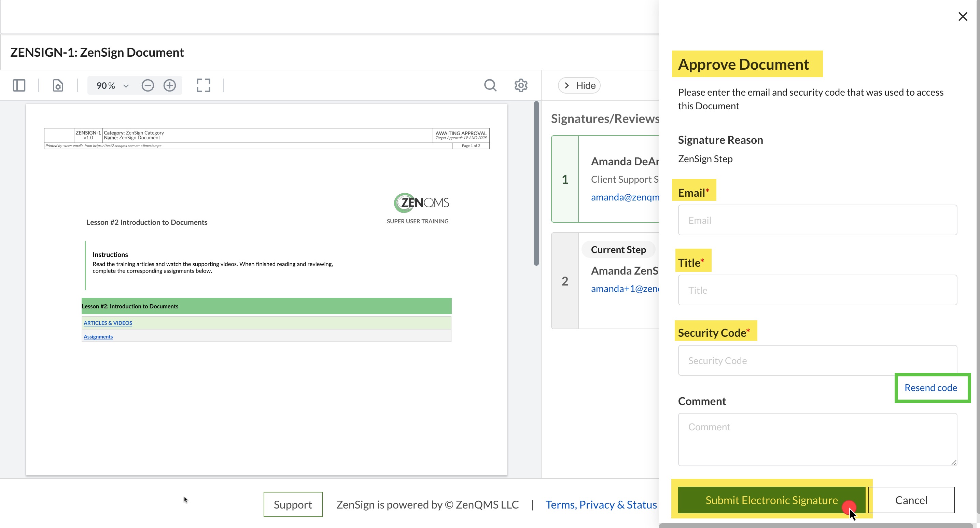Collapse signatures panel with the Hide button
Screen dimensions: 980x528
pyautogui.click(x=579, y=86)
